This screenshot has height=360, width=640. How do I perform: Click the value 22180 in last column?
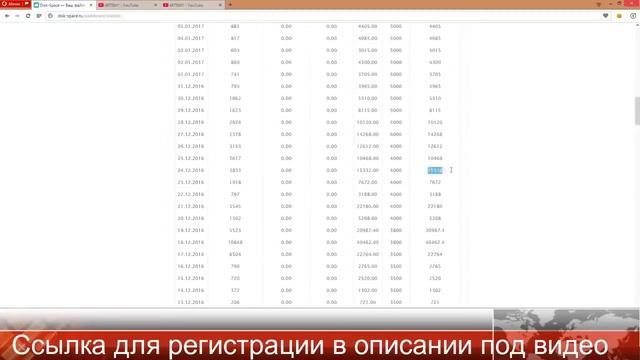[435, 207]
